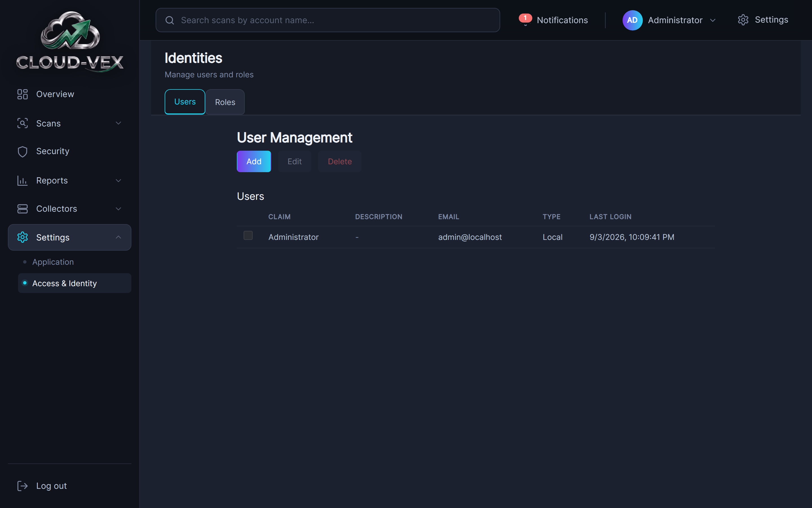812x508 pixels.
Task: Click the 9/3/2026 last login cell
Action: pyautogui.click(x=632, y=237)
